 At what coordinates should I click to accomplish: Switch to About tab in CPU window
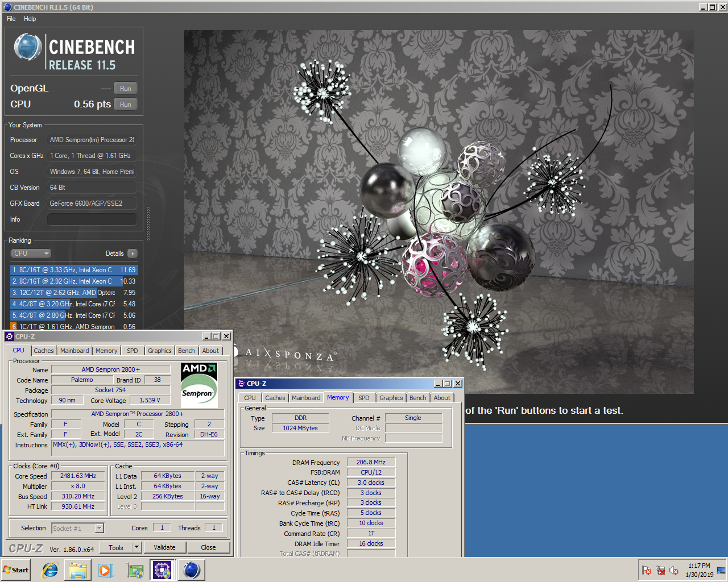pyautogui.click(x=210, y=351)
